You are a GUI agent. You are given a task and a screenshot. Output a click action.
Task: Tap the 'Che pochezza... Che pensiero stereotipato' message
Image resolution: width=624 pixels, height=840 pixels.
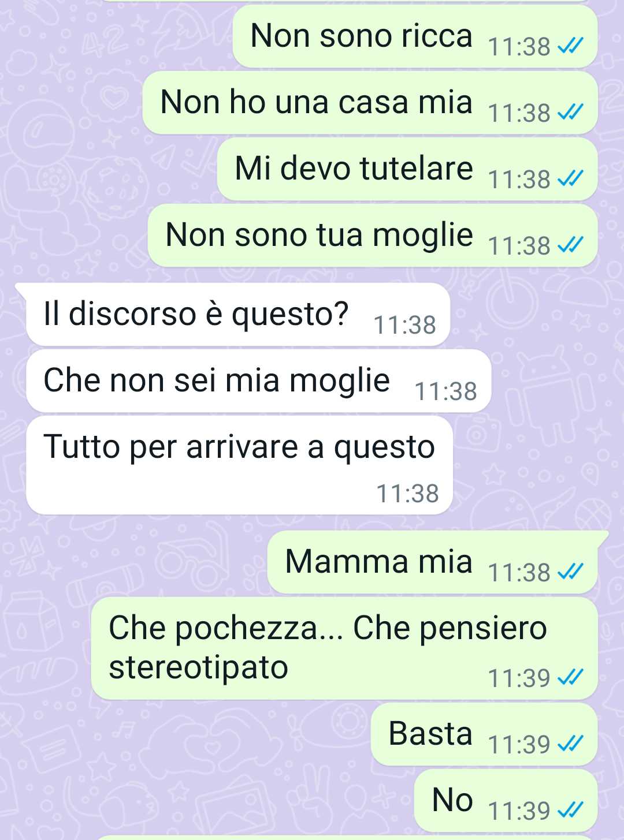344,648
